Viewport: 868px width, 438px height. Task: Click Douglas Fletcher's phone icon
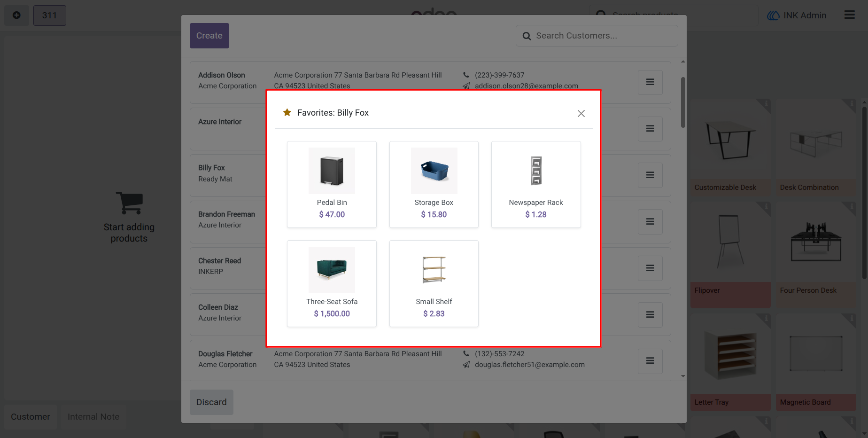pos(466,353)
